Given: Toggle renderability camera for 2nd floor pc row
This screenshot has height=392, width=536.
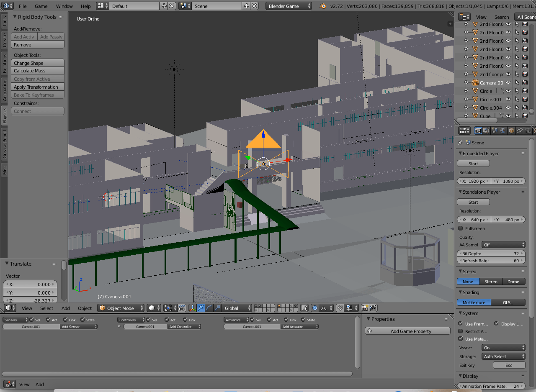Looking at the screenshot, I should (525, 74).
